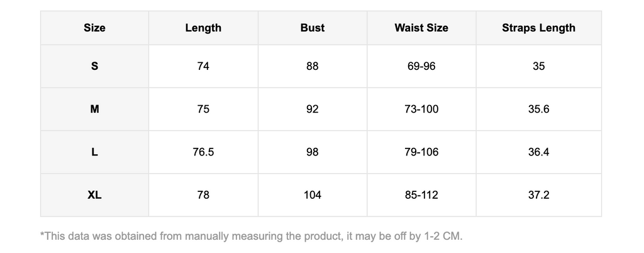Click the bust value 98

coord(313,152)
